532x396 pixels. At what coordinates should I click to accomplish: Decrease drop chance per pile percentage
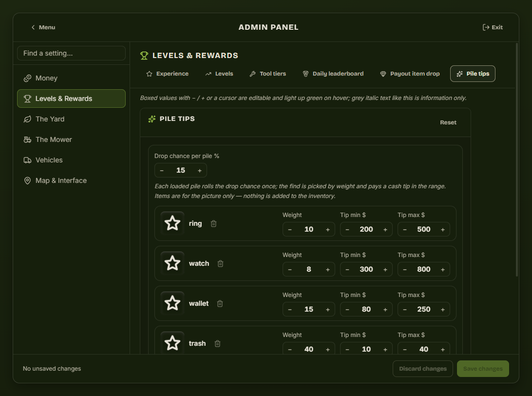click(162, 171)
